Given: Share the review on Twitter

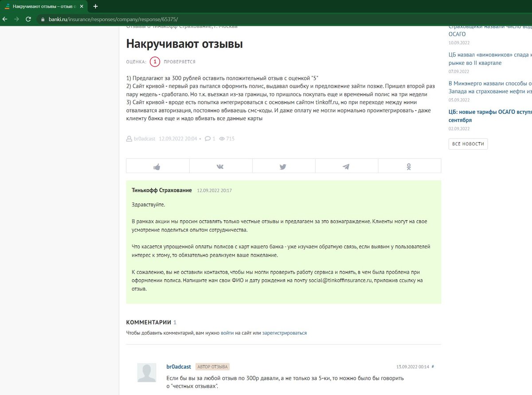Looking at the screenshot, I should (284, 166).
